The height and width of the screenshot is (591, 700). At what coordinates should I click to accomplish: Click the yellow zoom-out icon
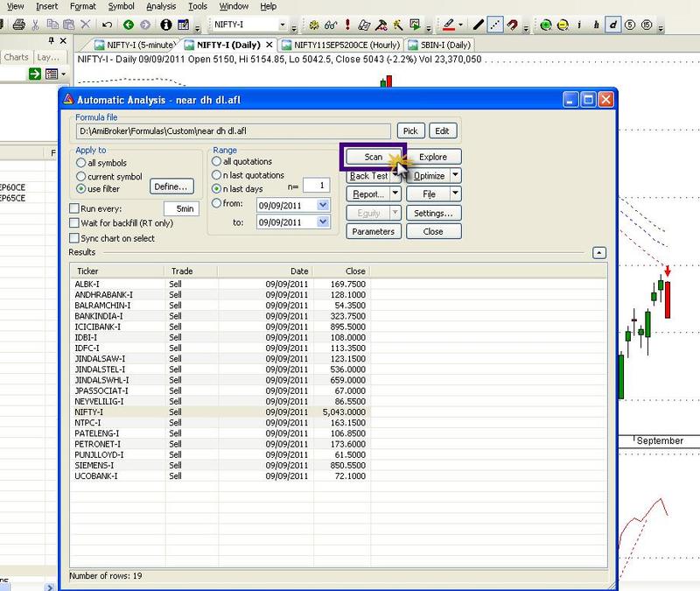coord(563,25)
